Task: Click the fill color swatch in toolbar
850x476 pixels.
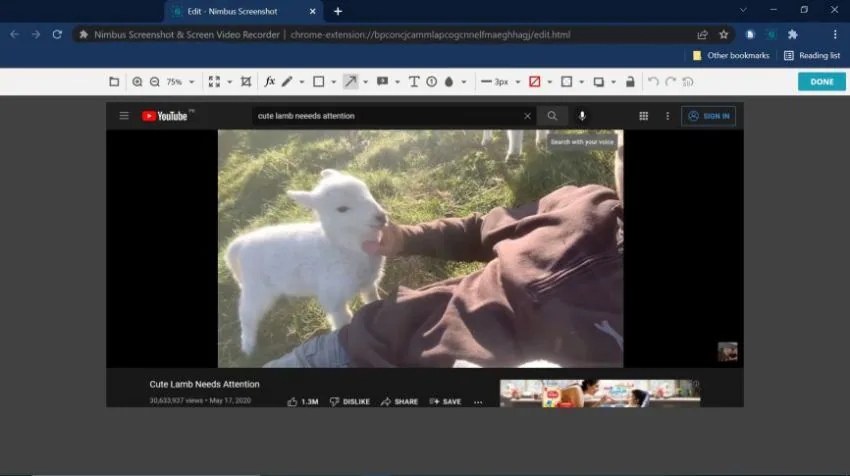Action: [x=566, y=82]
